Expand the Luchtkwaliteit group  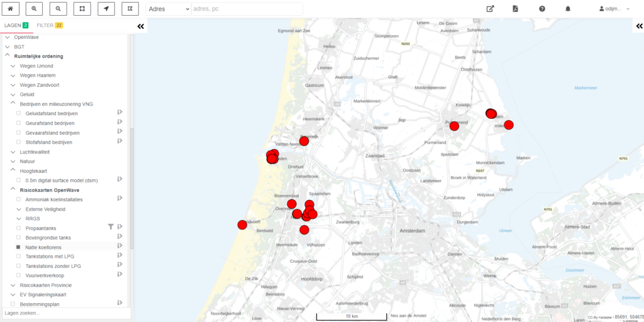13,152
